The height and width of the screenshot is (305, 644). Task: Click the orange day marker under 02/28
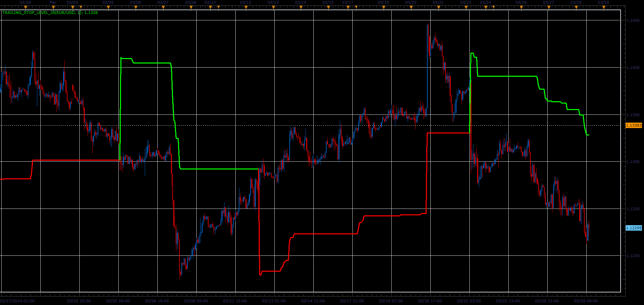click(x=25, y=7)
